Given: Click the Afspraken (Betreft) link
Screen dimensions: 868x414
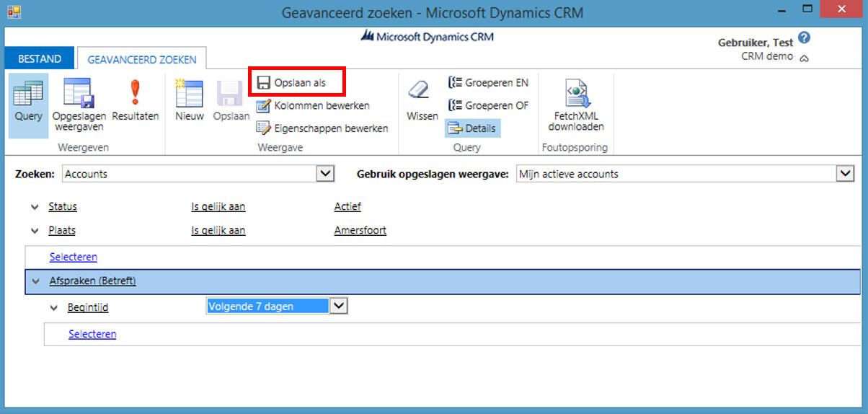Looking at the screenshot, I should click(x=92, y=281).
